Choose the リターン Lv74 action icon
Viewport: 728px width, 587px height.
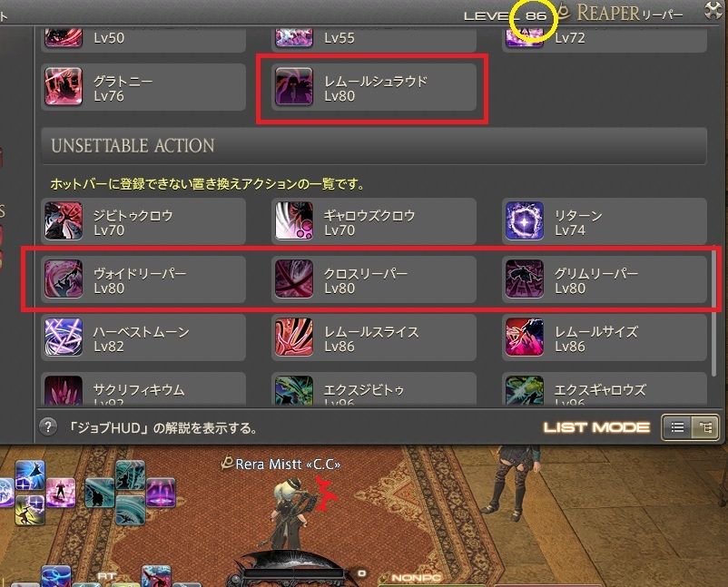pyautogui.click(x=525, y=220)
